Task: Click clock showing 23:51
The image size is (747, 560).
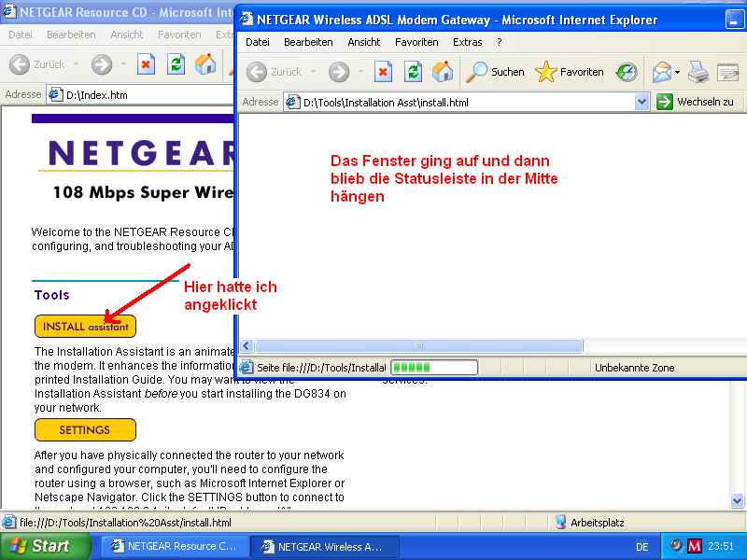Action: [x=720, y=546]
